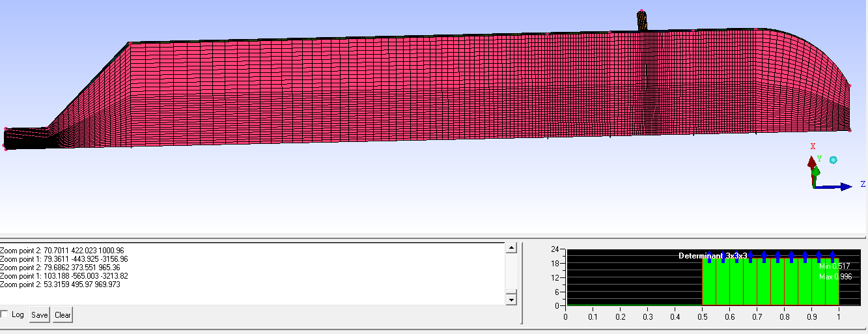
Task: Pick the vertex at the mesh's far-right lower corner
Action: click(850, 130)
